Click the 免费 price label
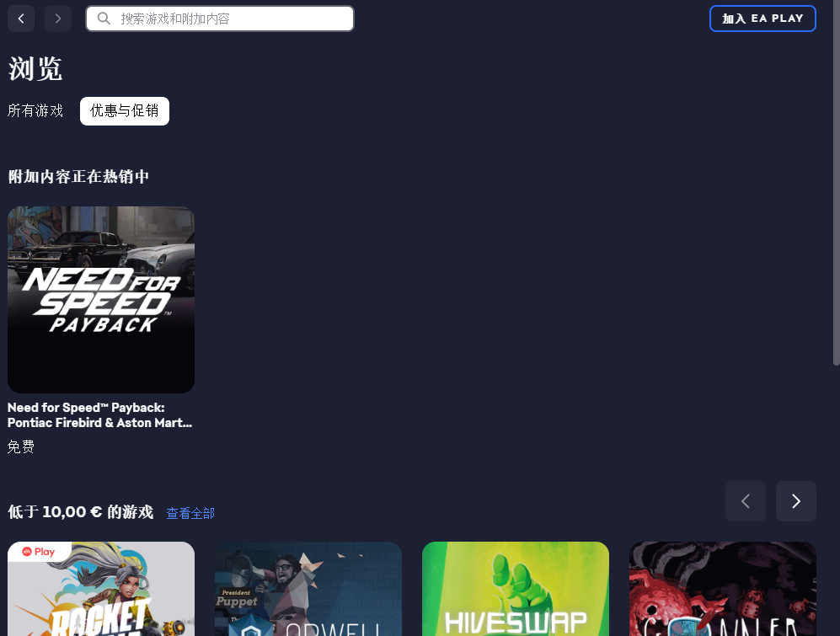 click(x=21, y=446)
